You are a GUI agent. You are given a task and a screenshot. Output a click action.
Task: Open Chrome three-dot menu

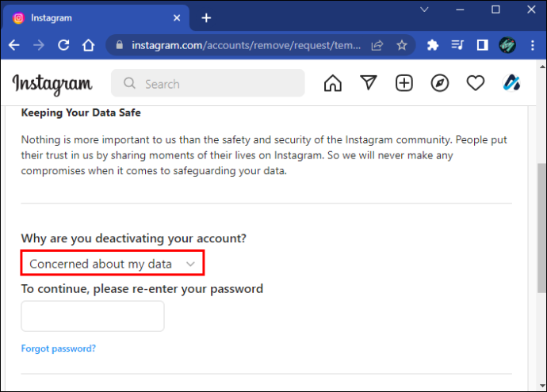click(x=533, y=45)
